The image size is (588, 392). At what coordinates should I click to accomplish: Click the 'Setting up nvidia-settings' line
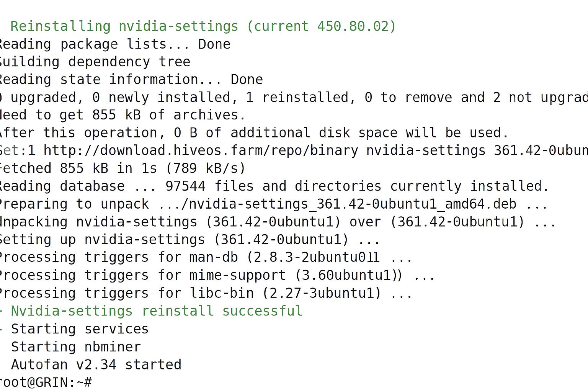click(x=190, y=239)
